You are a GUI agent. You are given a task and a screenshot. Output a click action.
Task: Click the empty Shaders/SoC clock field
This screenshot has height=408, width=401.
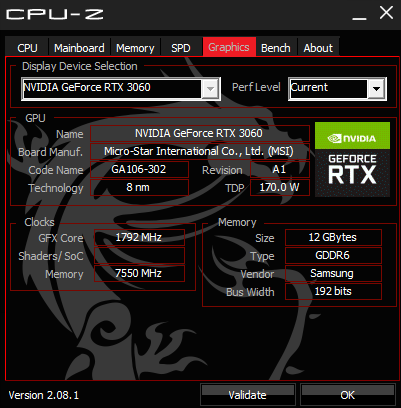pos(139,256)
